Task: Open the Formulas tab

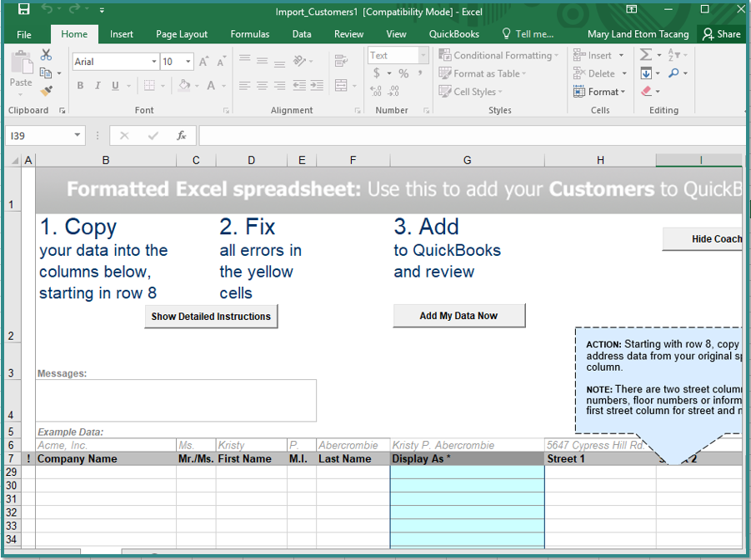Action: tap(249, 34)
